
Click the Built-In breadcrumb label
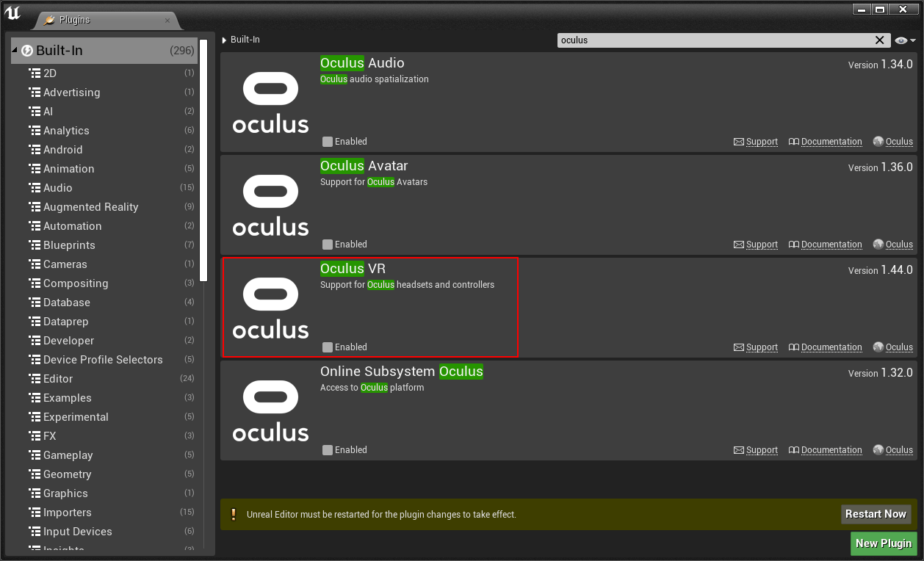click(x=245, y=40)
